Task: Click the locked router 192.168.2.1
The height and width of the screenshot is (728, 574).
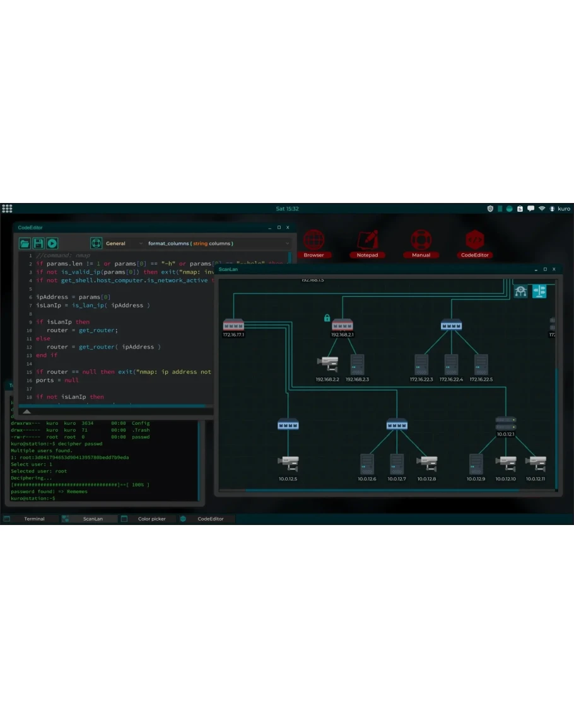Action: click(x=342, y=325)
